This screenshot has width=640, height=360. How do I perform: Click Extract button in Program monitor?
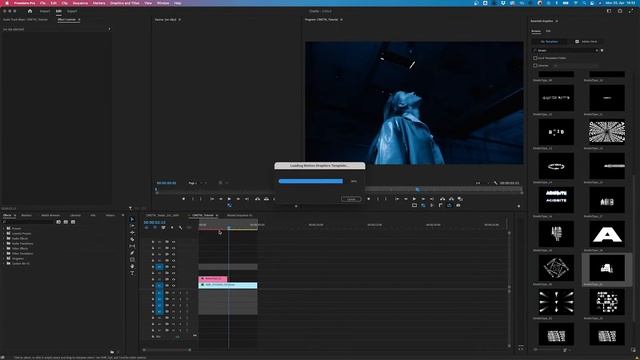pyautogui.click(x=451, y=199)
